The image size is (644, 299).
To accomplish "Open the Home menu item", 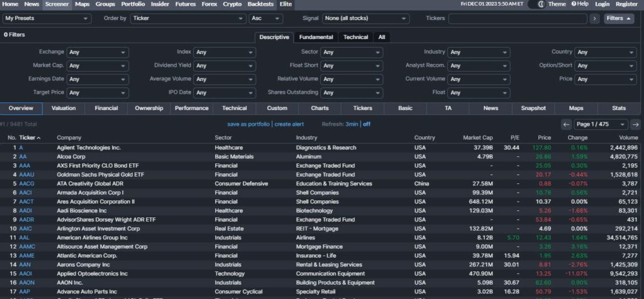I will click(10, 4).
